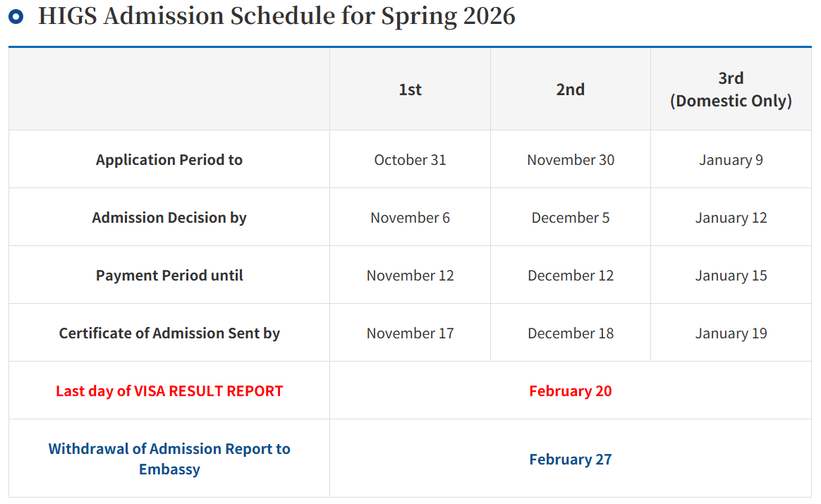Select the 2nd column header
821x504 pixels.
[x=570, y=90]
